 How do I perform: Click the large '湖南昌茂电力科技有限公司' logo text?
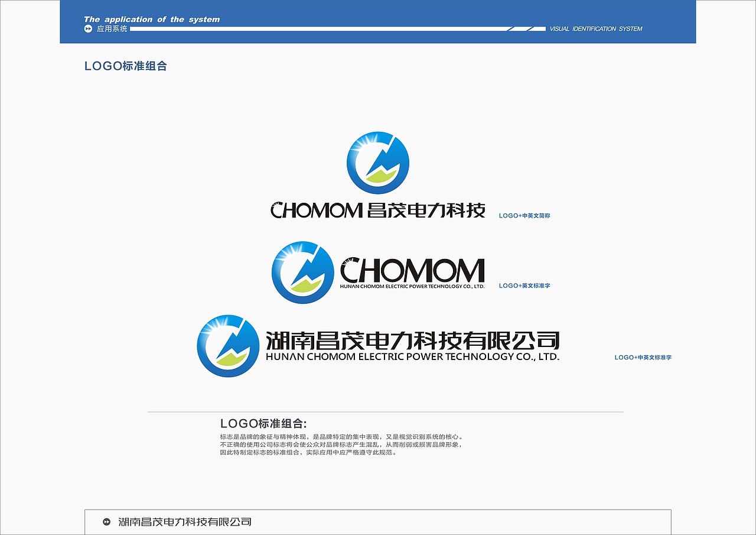click(412, 341)
